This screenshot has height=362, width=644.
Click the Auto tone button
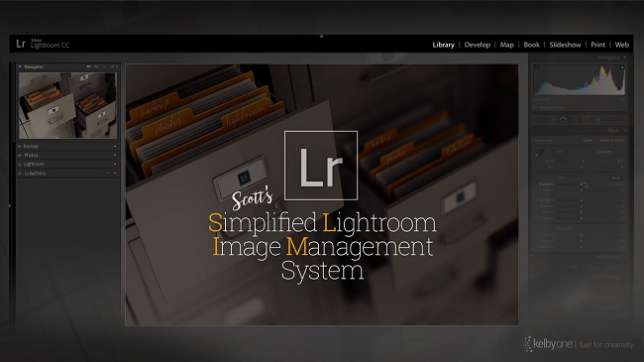(x=616, y=178)
